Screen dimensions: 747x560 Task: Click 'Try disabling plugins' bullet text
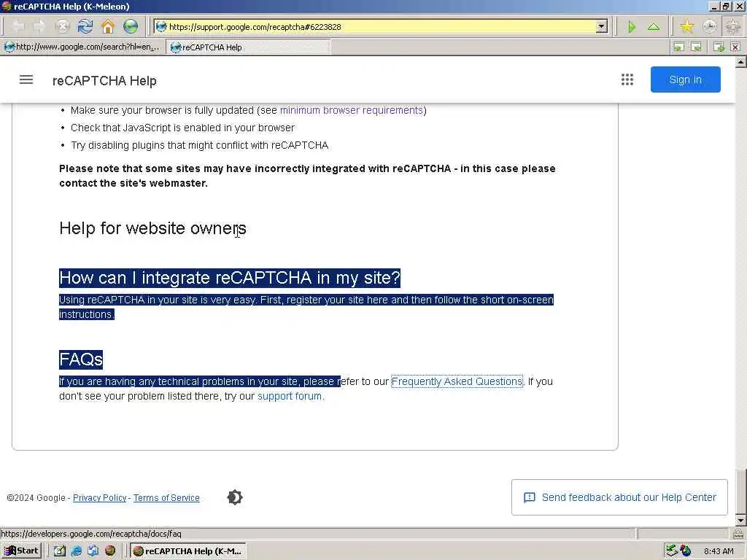pos(200,145)
